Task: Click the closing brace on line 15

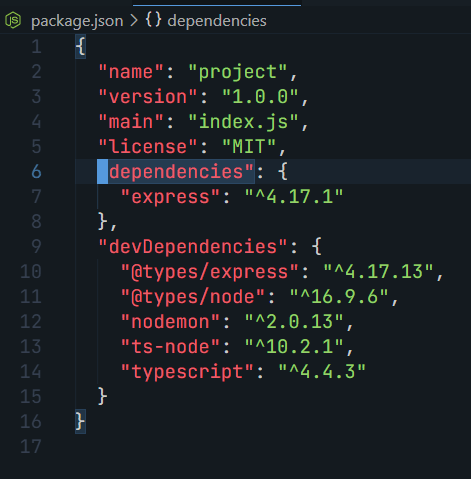Action: pos(103,397)
